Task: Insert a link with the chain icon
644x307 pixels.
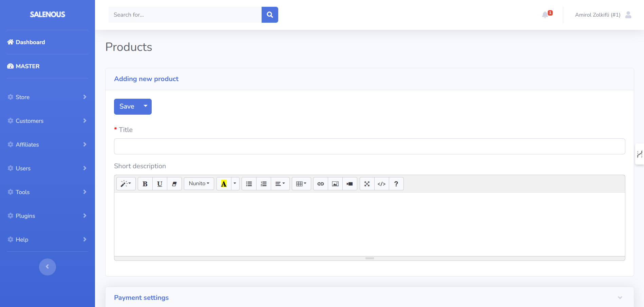Action: [320, 184]
